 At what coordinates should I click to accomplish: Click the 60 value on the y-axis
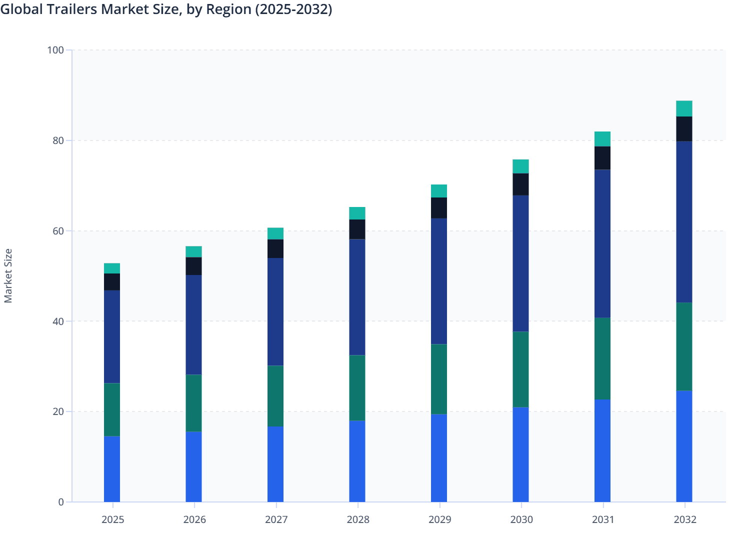point(56,230)
